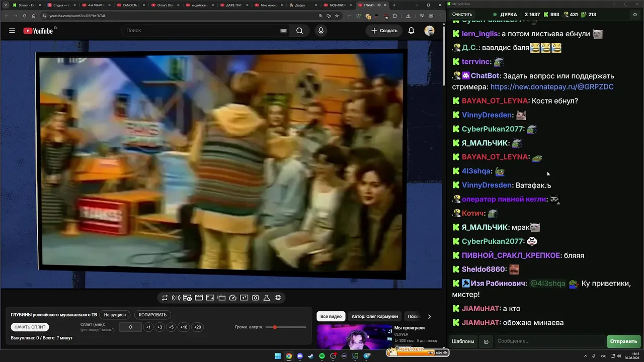Select the Все видео filter chip

331,317
